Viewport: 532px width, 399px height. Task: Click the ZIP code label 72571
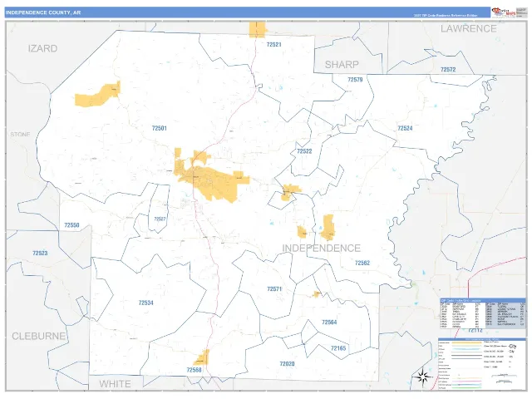click(x=274, y=289)
